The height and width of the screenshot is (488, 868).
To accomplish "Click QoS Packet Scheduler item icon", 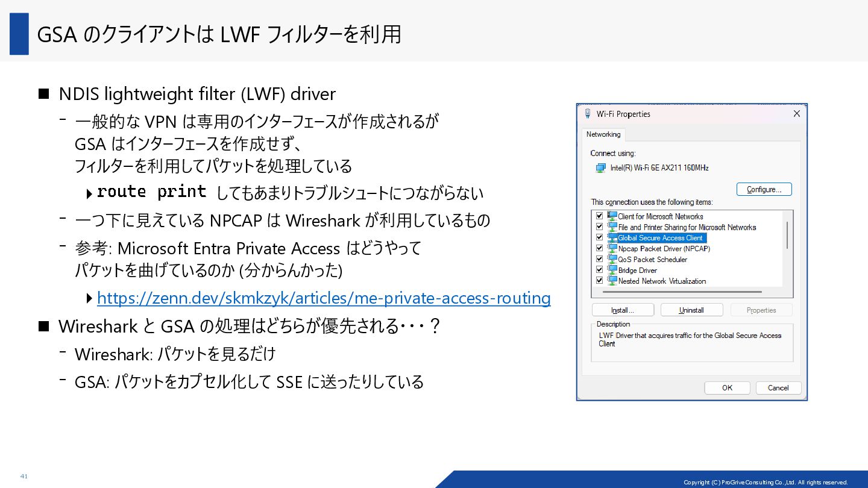I will point(612,258).
